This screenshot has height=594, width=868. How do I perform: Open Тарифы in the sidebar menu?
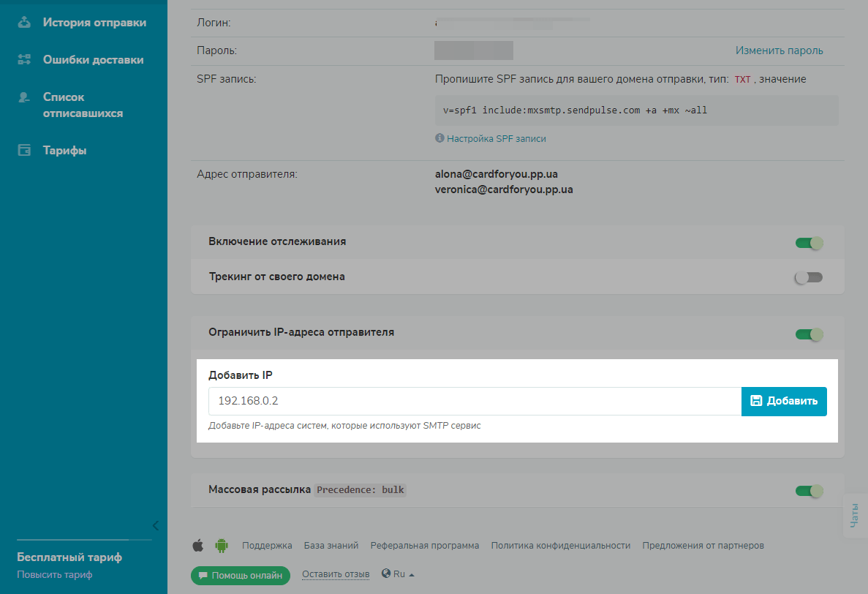(x=64, y=151)
